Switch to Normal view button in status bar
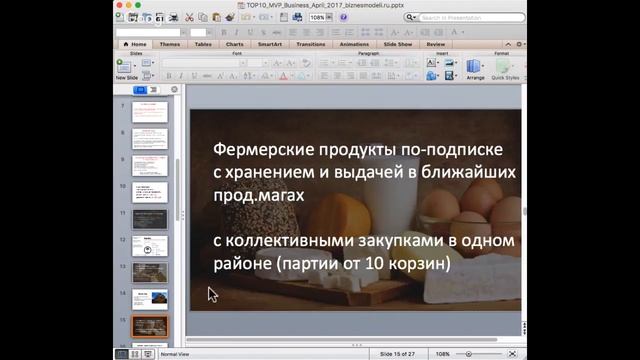The image size is (640, 360). [x=122, y=354]
